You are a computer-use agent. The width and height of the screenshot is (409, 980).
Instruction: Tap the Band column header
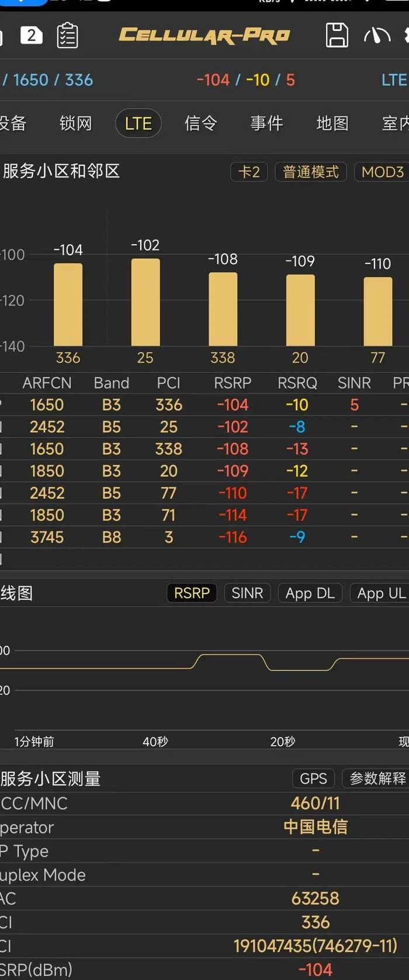[x=111, y=383]
